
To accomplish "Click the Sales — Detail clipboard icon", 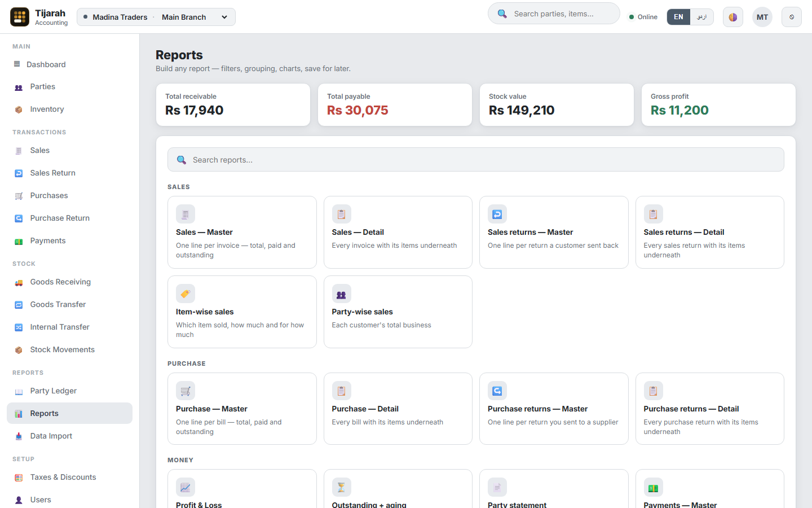I will point(341,214).
